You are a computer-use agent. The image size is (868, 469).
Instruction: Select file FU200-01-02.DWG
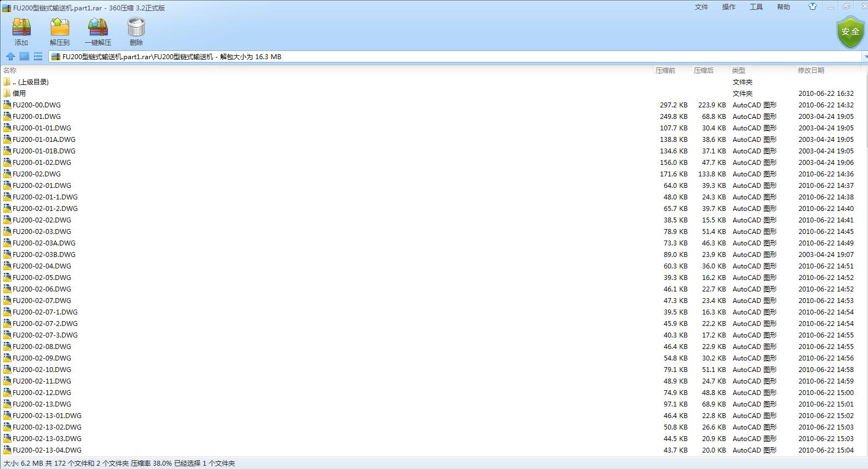(42, 162)
